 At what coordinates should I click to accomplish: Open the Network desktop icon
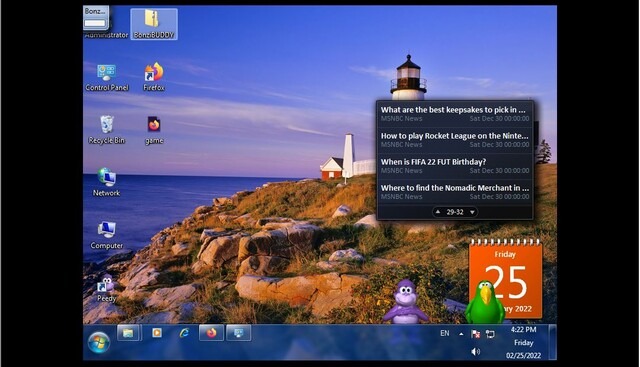[x=107, y=182]
